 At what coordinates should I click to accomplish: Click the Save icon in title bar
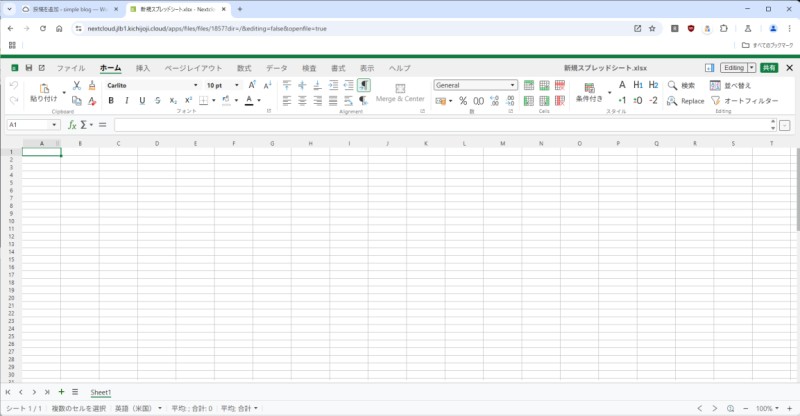28,68
